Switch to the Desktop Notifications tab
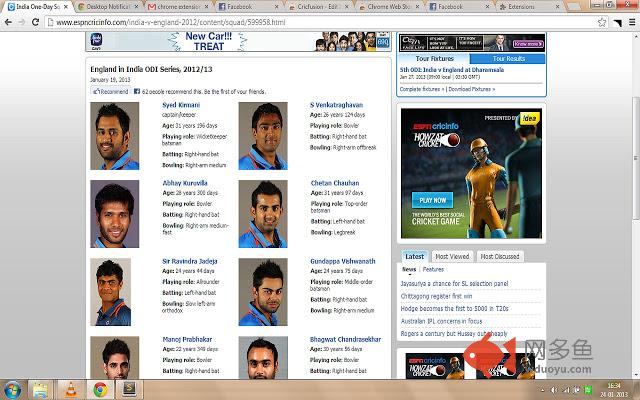The image size is (640, 400). (x=108, y=7)
